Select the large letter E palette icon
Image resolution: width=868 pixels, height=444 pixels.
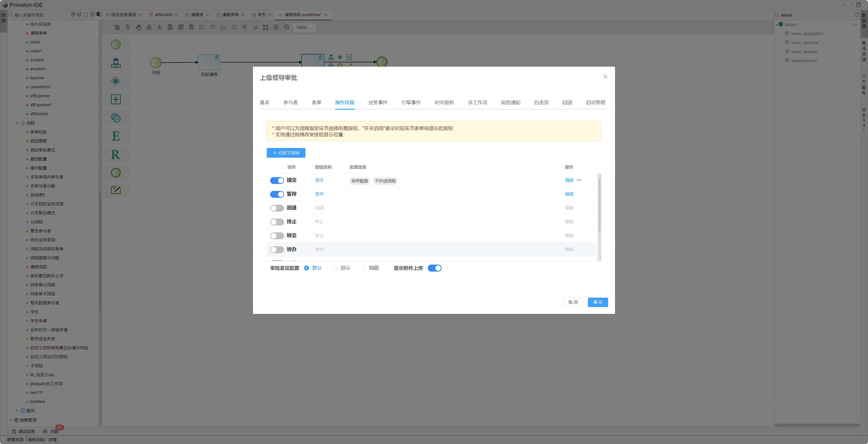[x=116, y=136]
